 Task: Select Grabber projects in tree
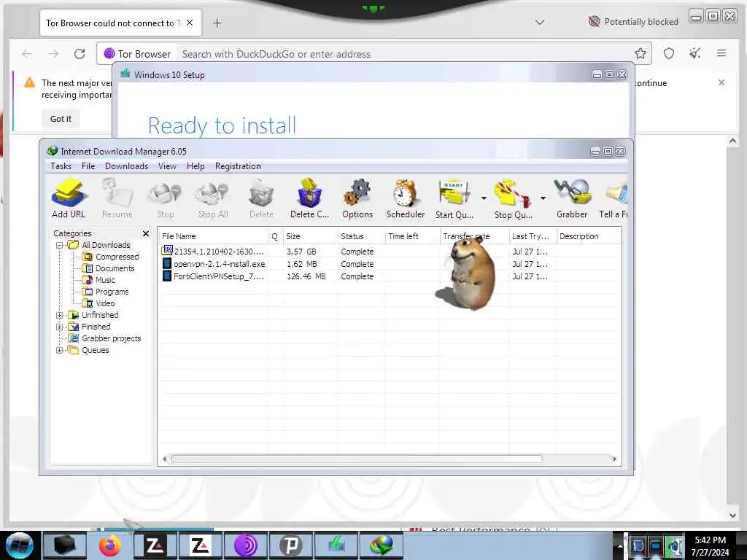click(x=111, y=338)
